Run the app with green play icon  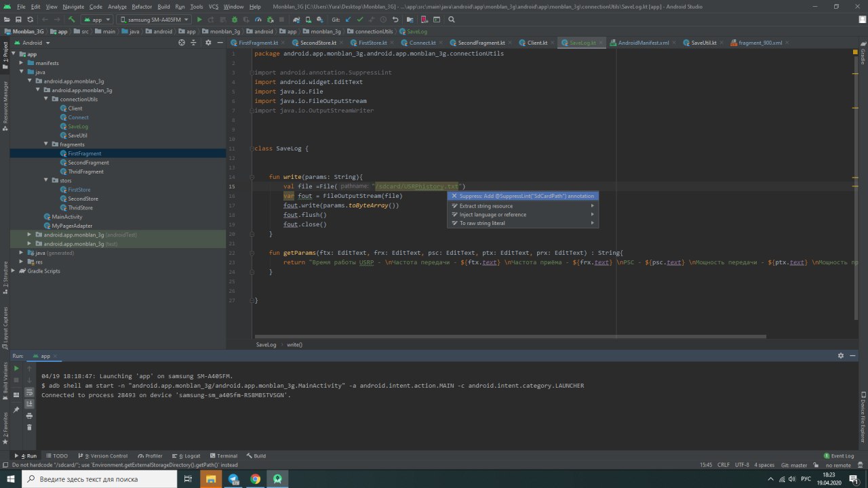199,20
